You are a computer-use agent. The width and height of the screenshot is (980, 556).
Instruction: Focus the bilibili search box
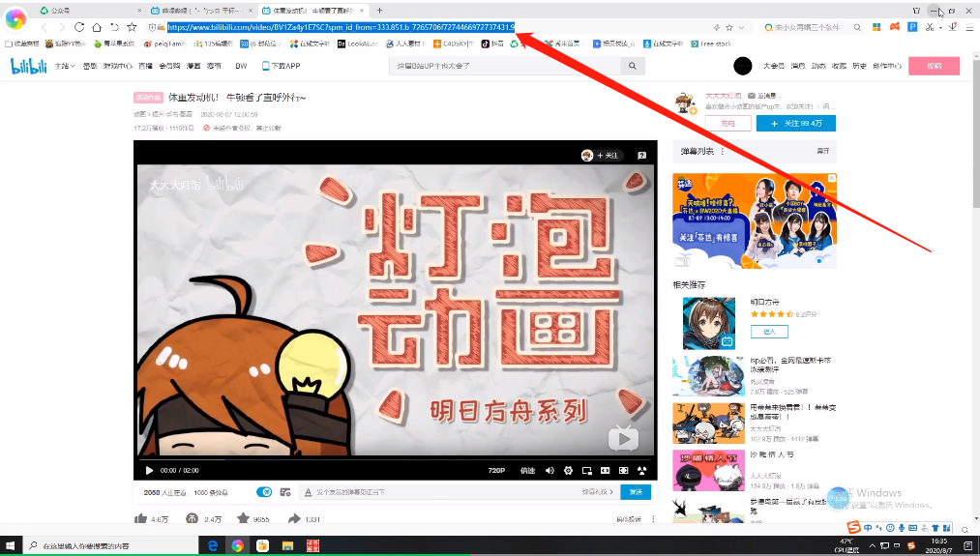click(x=505, y=66)
